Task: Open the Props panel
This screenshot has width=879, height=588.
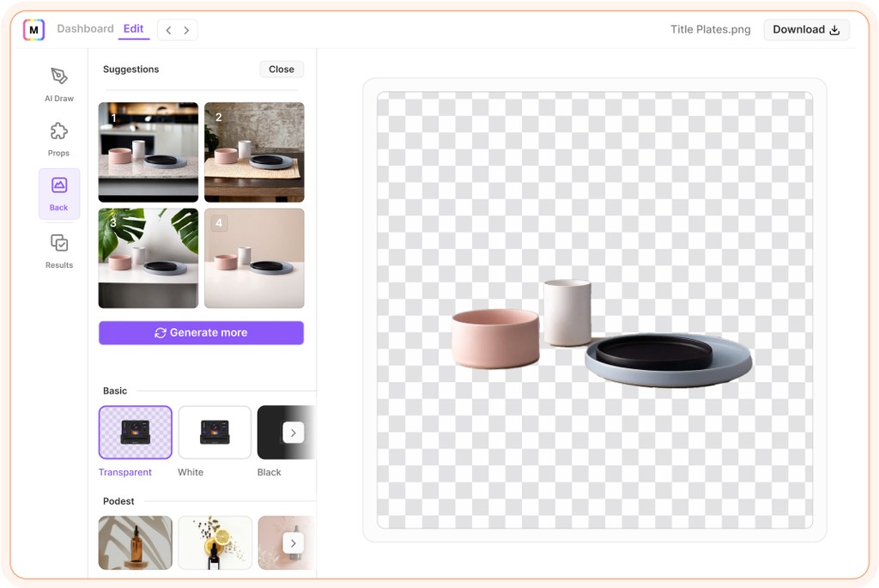Action: coord(59,139)
